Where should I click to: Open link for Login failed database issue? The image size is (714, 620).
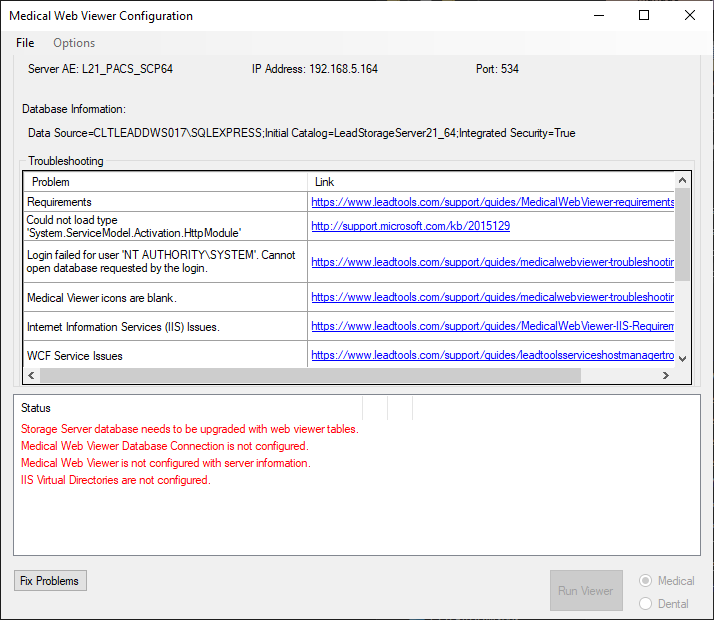(492, 262)
